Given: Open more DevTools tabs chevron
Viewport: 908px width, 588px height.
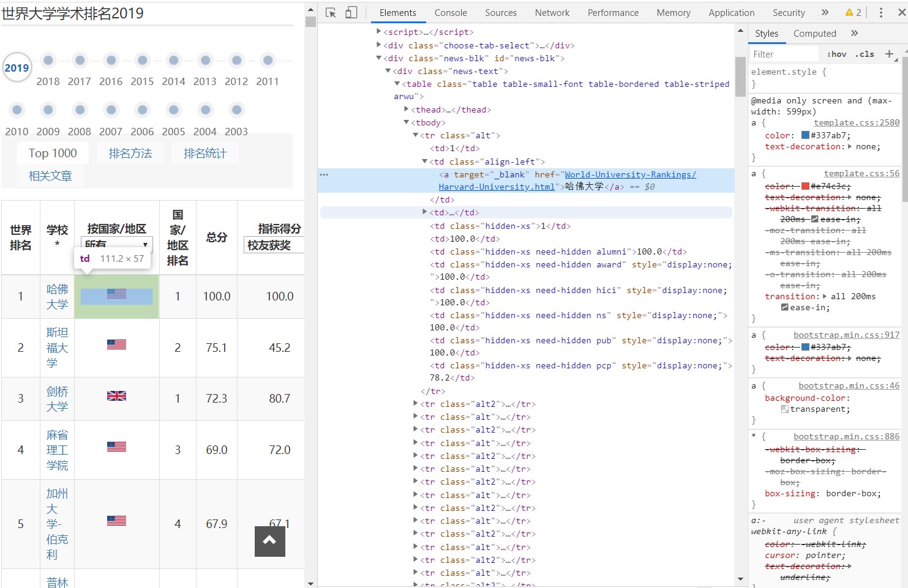Looking at the screenshot, I should [825, 12].
